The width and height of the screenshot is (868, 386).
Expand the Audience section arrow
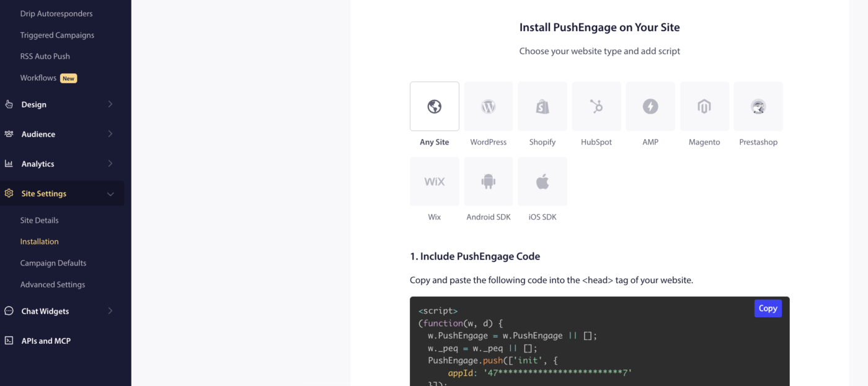pos(110,134)
